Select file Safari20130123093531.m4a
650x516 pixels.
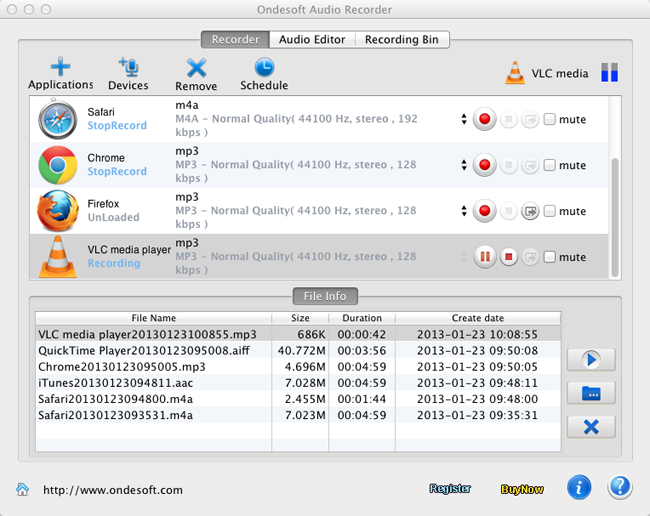(116, 415)
